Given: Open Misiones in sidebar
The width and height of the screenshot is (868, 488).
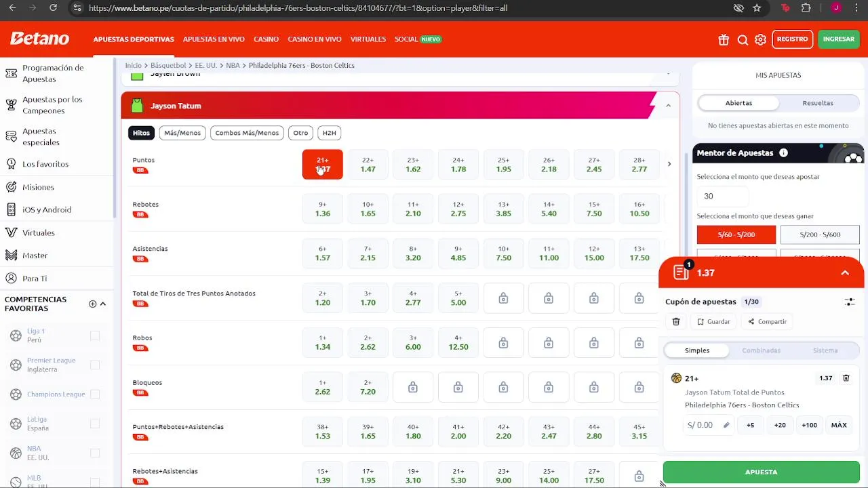Looking at the screenshot, I should pyautogui.click(x=38, y=187).
